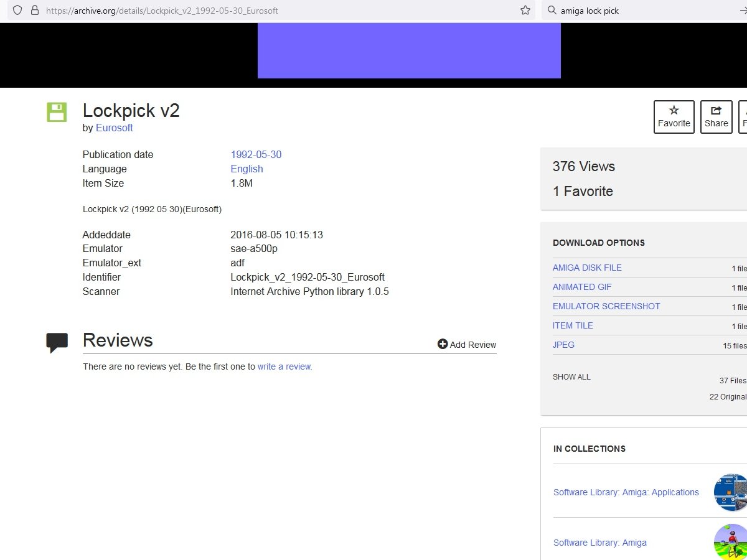This screenshot has height=560, width=747.
Task: Select the English language link
Action: [x=247, y=169]
